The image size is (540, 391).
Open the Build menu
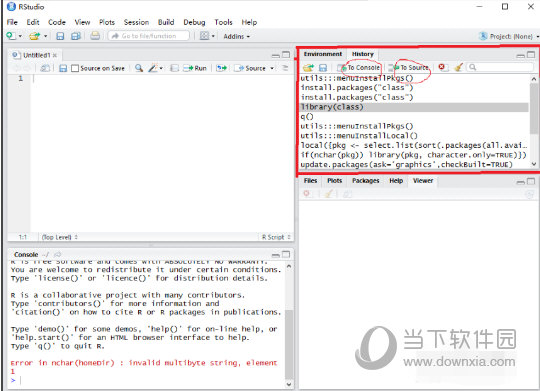[x=166, y=22]
